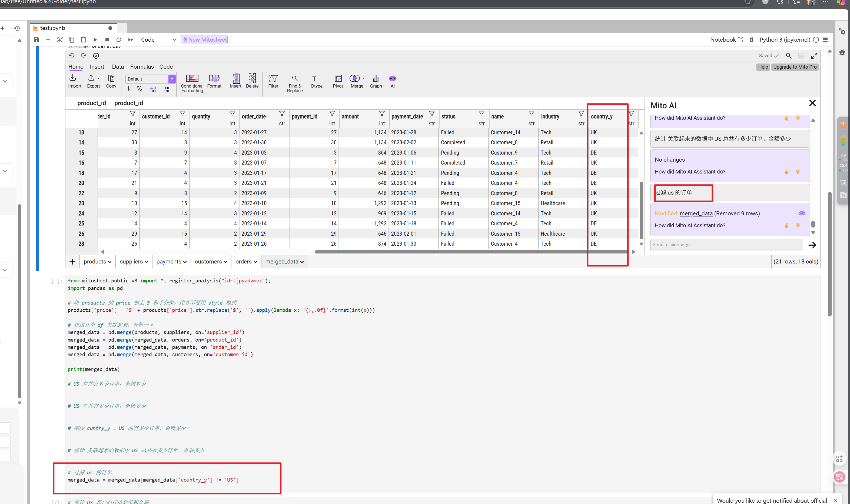Click the sheet horizontal scrollbar
This screenshot has height=504, width=850.
(x=472, y=252)
